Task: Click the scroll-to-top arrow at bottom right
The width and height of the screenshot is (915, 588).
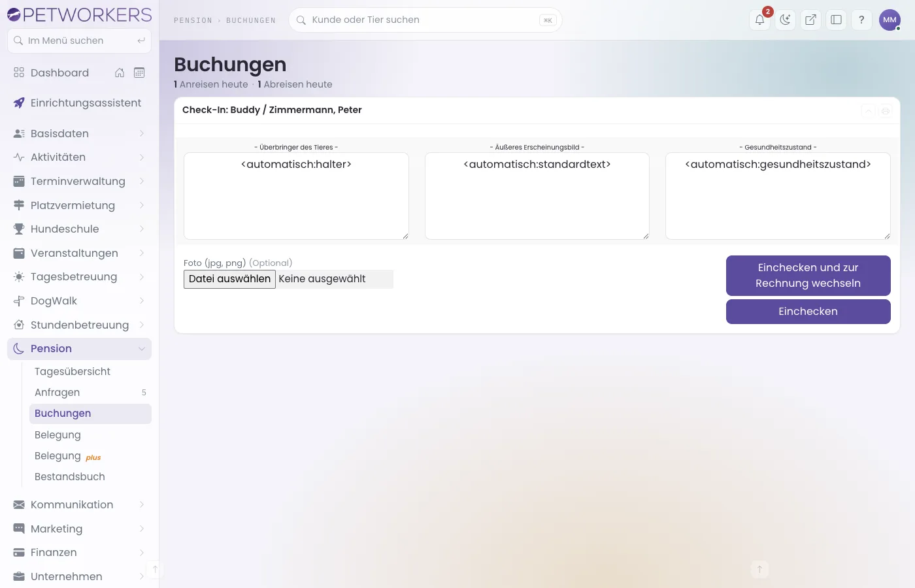Action: coord(759,569)
